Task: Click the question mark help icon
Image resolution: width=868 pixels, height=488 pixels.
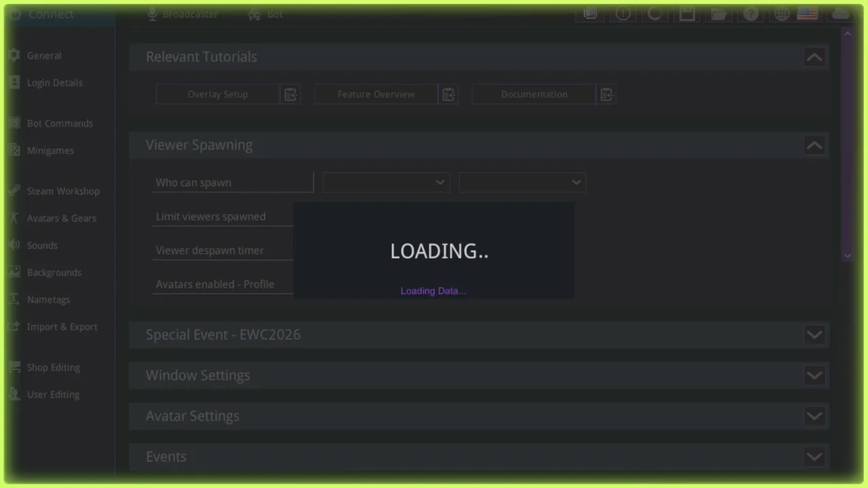Action: pos(751,14)
